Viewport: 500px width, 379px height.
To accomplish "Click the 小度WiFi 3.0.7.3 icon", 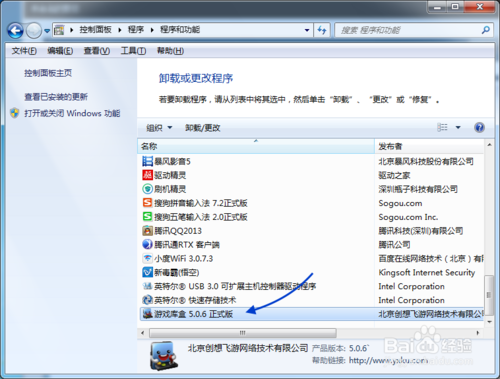I will pos(147,258).
